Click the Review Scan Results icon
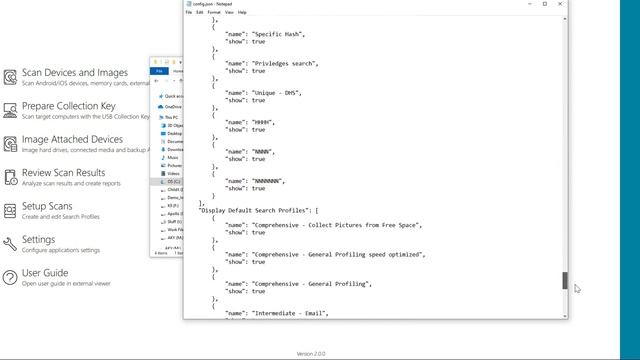 (x=10, y=177)
